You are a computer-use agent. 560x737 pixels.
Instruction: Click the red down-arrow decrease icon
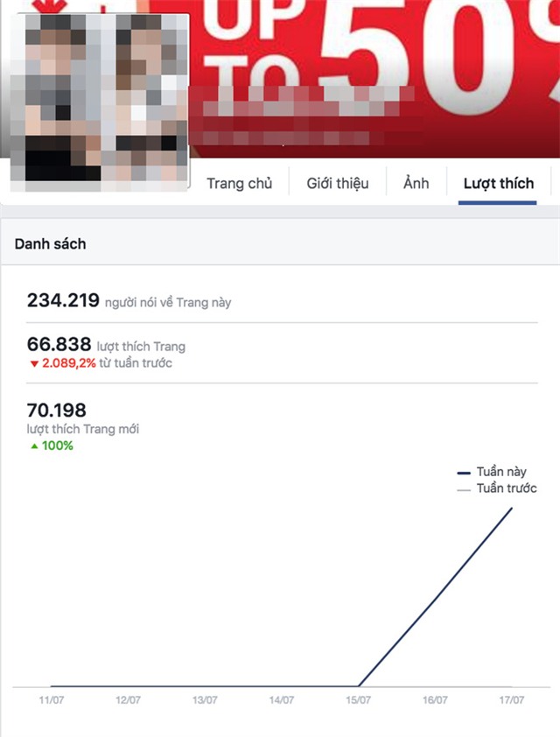34,363
